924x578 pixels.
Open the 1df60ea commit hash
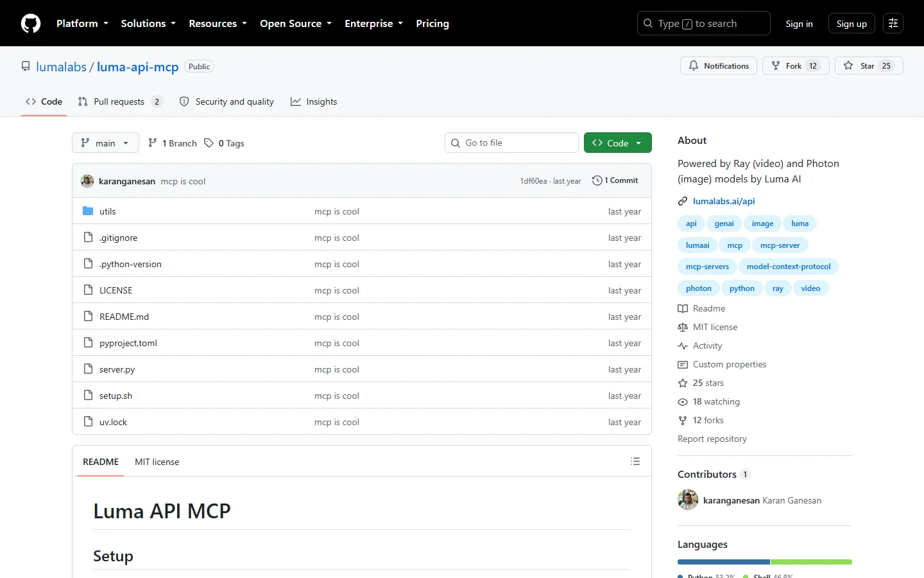[533, 181]
